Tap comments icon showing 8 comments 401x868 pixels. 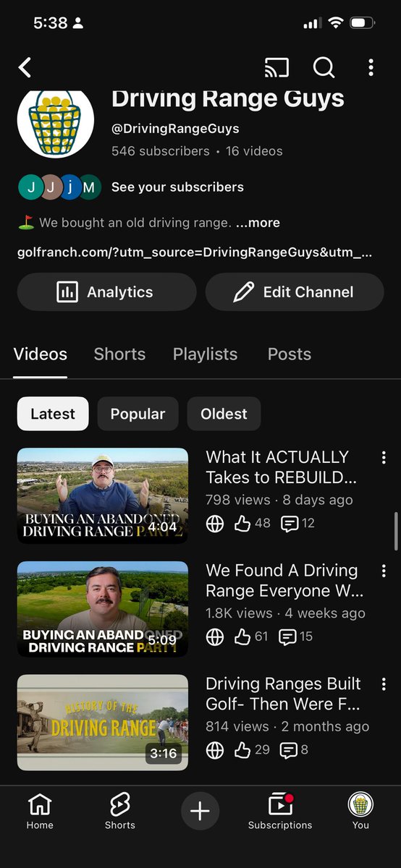pyautogui.click(x=289, y=751)
